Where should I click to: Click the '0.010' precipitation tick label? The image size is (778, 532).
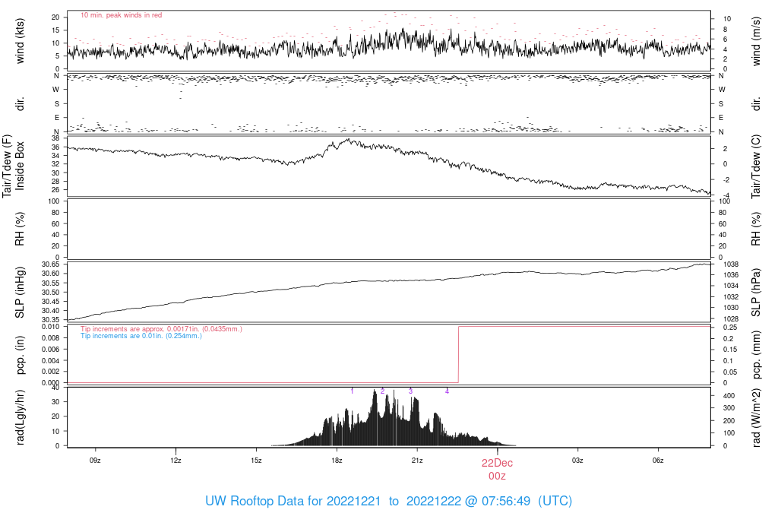tap(50, 327)
